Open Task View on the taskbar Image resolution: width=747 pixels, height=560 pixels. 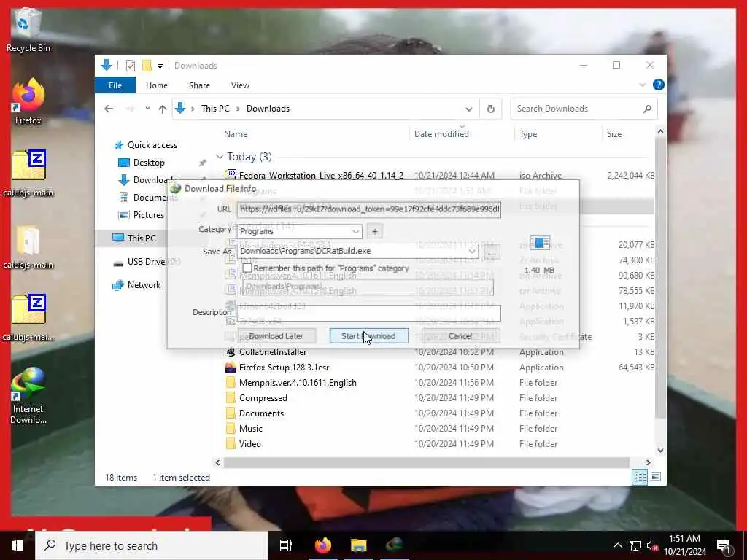point(285,545)
